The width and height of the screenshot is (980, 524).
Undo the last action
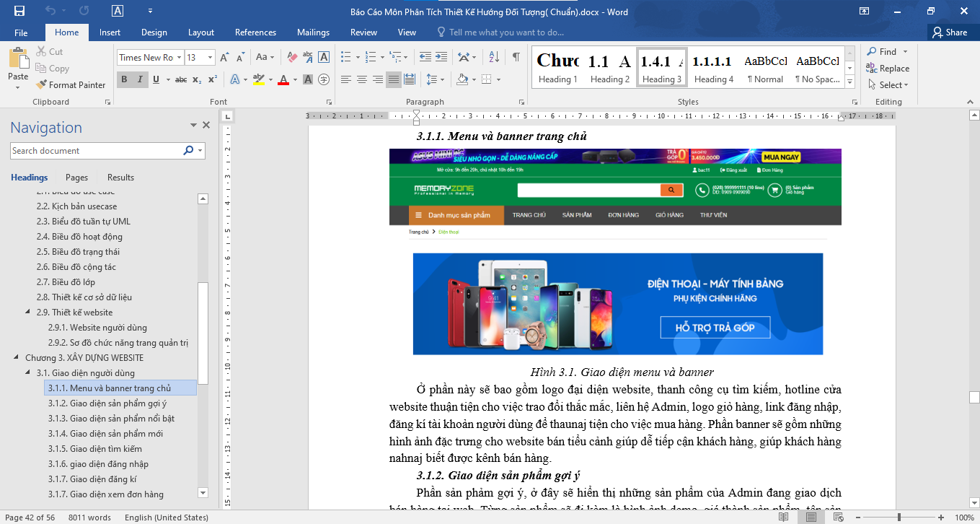pyautogui.click(x=50, y=12)
